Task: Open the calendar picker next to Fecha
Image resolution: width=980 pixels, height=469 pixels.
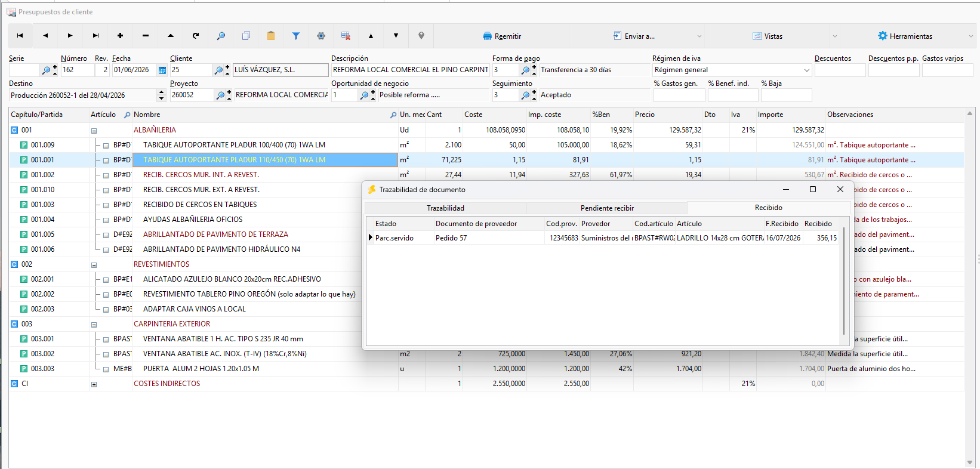Action: [x=162, y=70]
